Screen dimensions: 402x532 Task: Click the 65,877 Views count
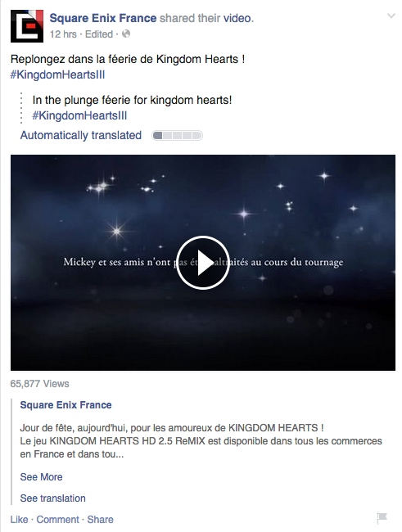[40, 384]
